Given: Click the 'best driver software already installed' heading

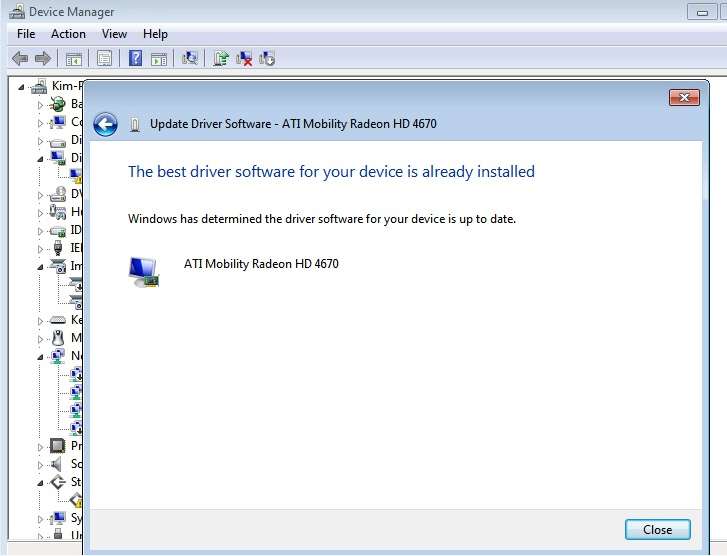Looking at the screenshot, I should pyautogui.click(x=331, y=172).
